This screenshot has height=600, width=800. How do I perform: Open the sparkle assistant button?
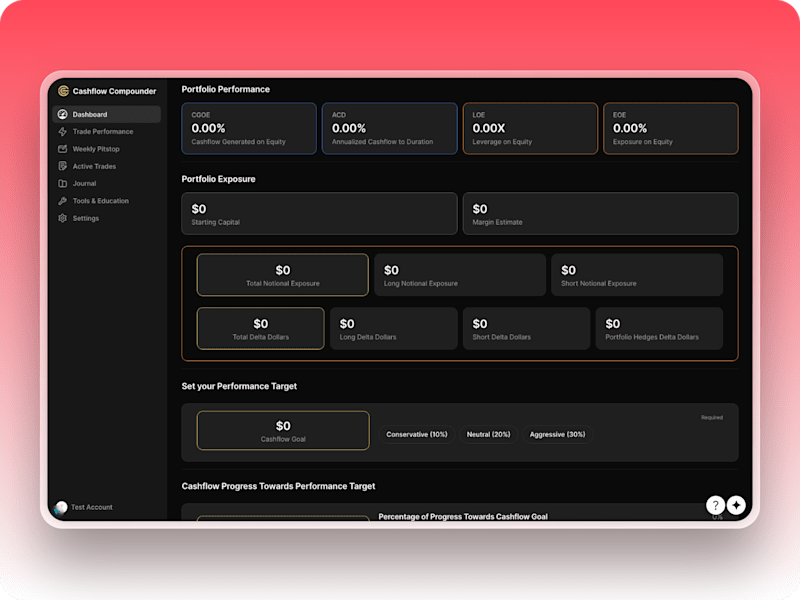pyautogui.click(x=736, y=505)
